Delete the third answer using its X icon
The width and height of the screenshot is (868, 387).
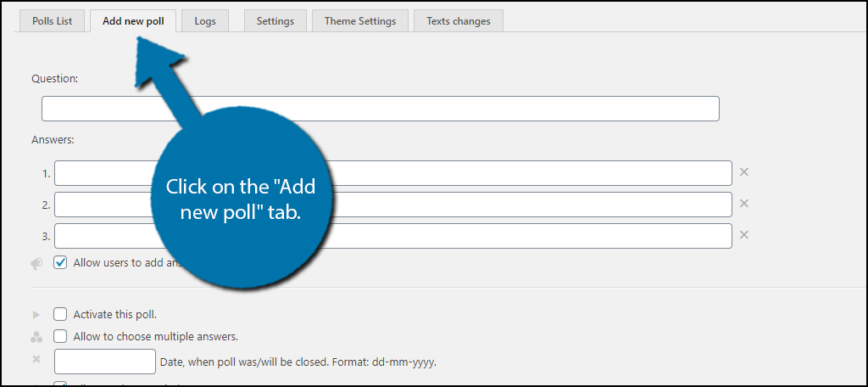coord(744,235)
